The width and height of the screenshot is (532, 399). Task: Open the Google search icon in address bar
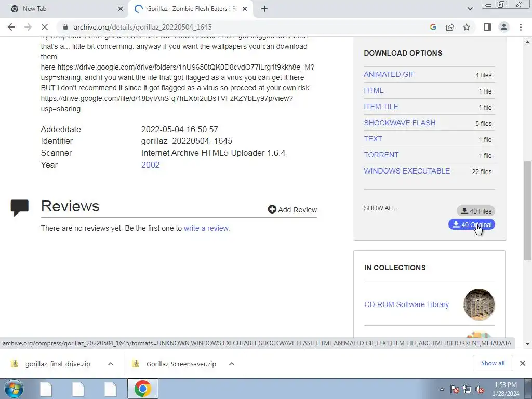[433, 27]
